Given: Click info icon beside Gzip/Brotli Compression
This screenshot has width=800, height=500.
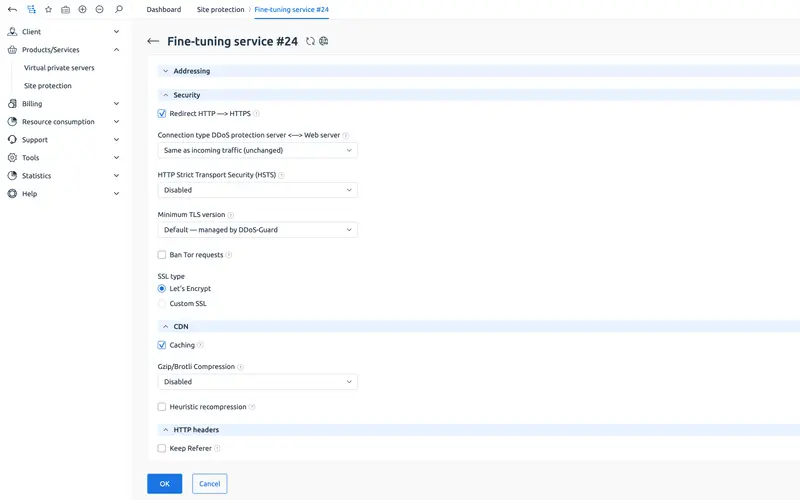Looking at the screenshot, I should point(240,367).
